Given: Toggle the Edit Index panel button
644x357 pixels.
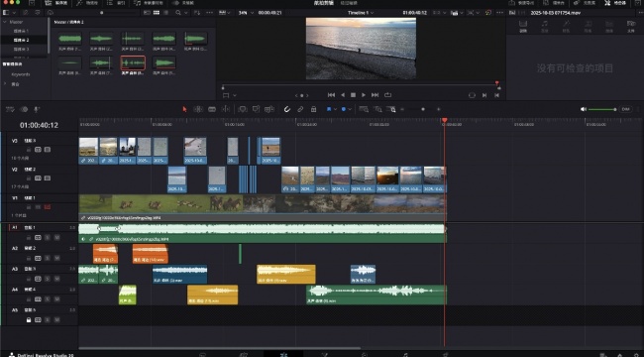Looking at the screenshot, I should [x=117, y=3].
